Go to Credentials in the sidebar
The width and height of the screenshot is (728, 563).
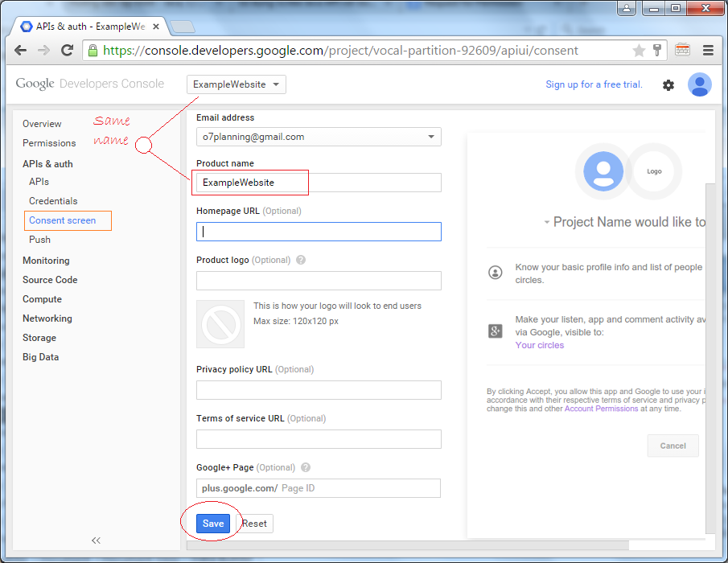(x=53, y=201)
